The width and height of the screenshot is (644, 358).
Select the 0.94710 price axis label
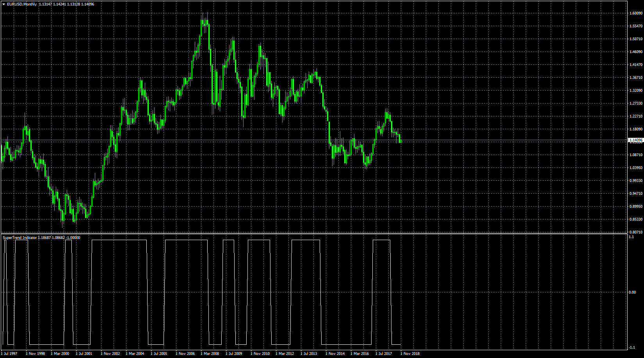tap(636, 194)
